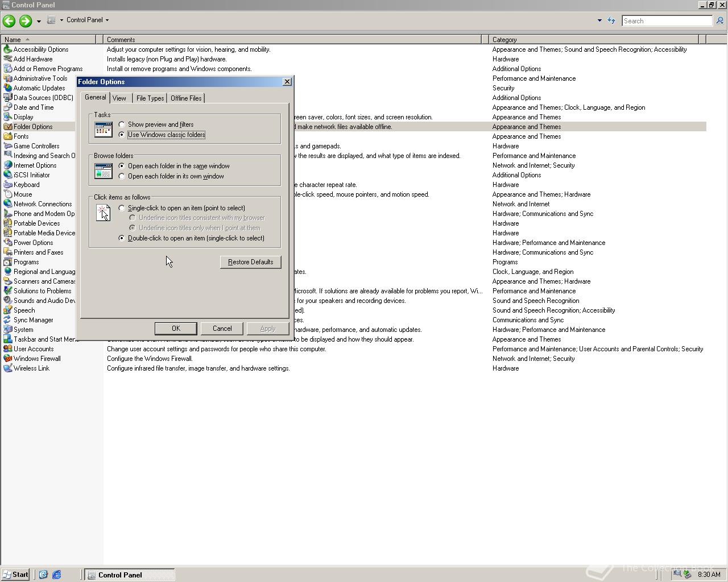Viewport: 728px width, 582px height.
Task: Click the Windows Firewall icon
Action: pyautogui.click(x=7, y=359)
